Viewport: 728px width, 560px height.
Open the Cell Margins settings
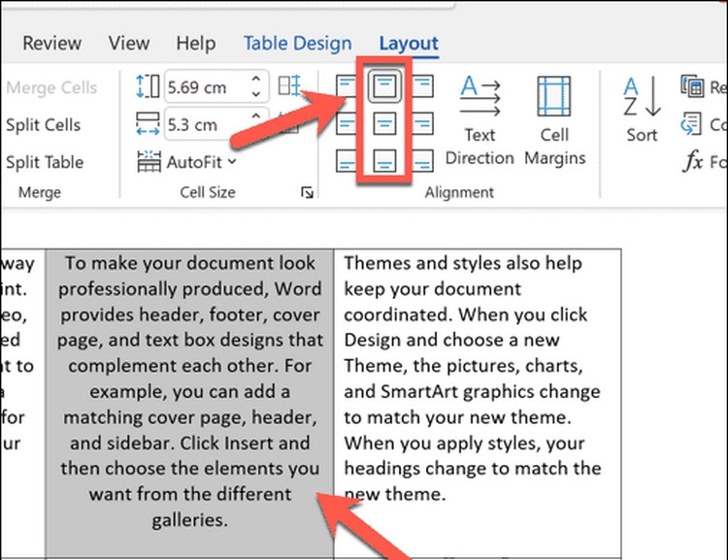click(554, 120)
